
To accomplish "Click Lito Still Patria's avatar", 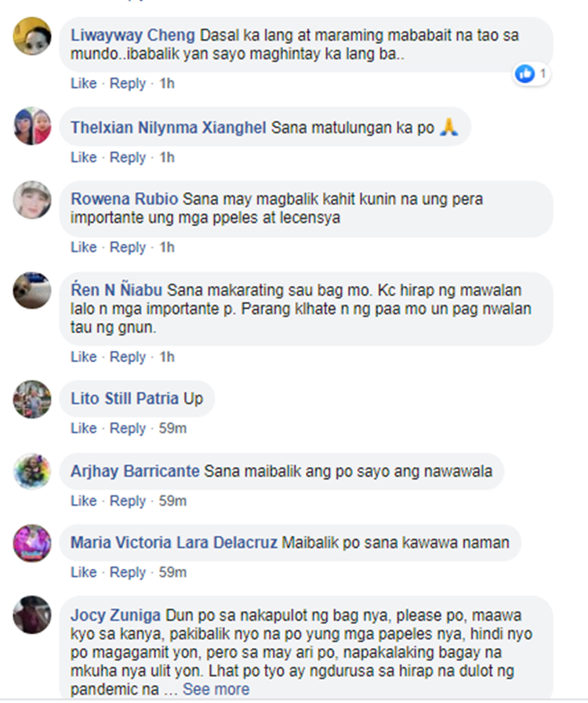I will tap(32, 399).
